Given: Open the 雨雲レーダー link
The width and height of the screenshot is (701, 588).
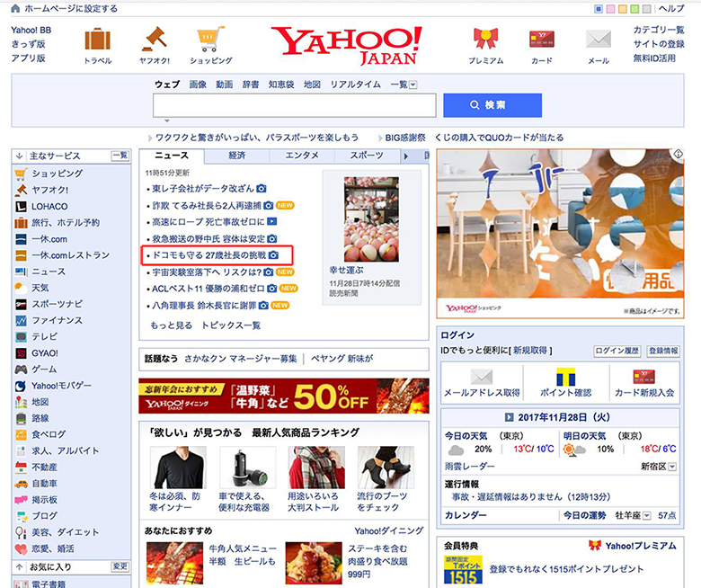Looking at the screenshot, I should pyautogui.click(x=469, y=467).
